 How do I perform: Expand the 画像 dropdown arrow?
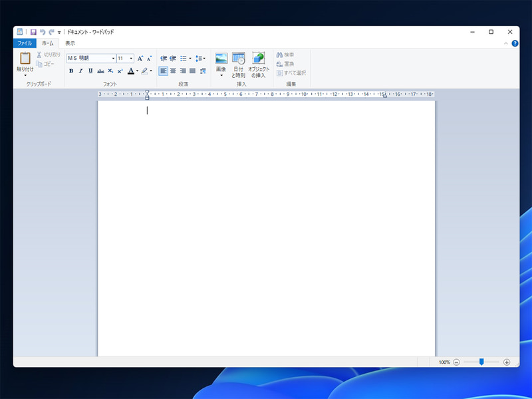(221, 75)
